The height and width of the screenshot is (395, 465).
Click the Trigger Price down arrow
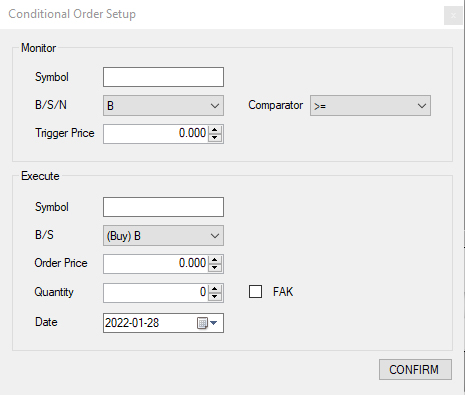(215, 138)
